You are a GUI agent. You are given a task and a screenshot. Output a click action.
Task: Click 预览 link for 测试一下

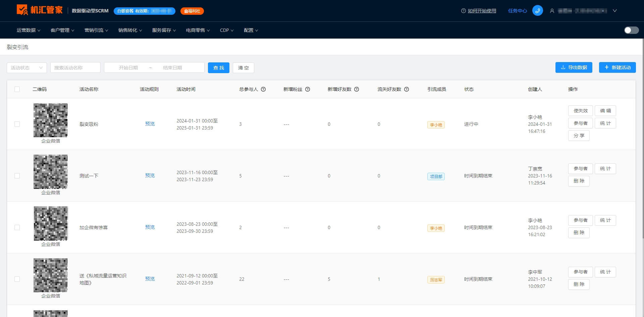(150, 175)
